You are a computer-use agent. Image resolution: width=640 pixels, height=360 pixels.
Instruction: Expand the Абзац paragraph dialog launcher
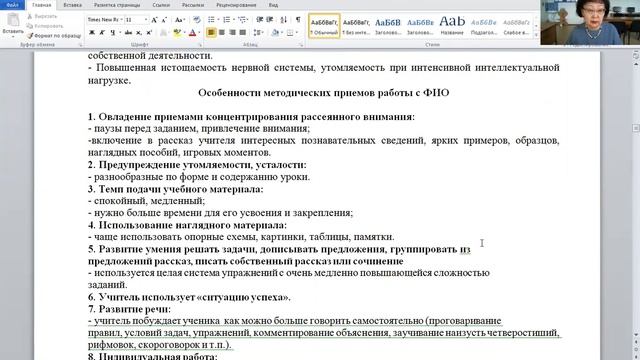(x=301, y=44)
